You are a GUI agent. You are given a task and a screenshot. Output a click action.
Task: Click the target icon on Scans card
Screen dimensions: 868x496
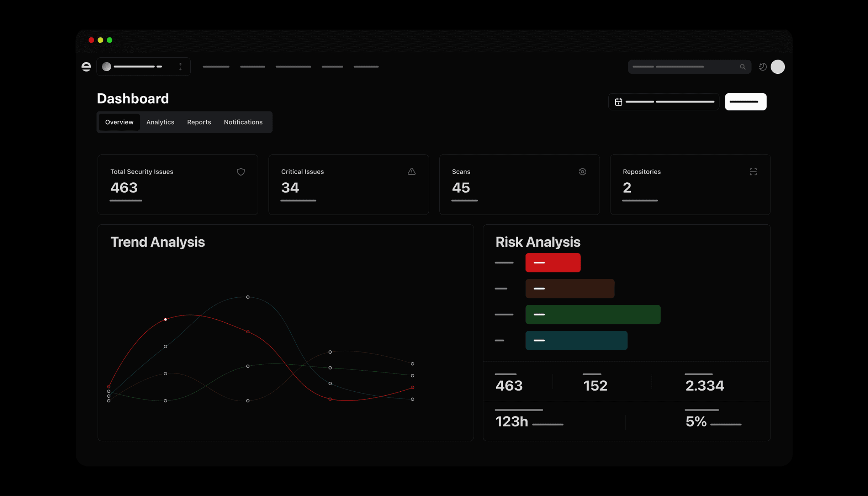click(582, 172)
